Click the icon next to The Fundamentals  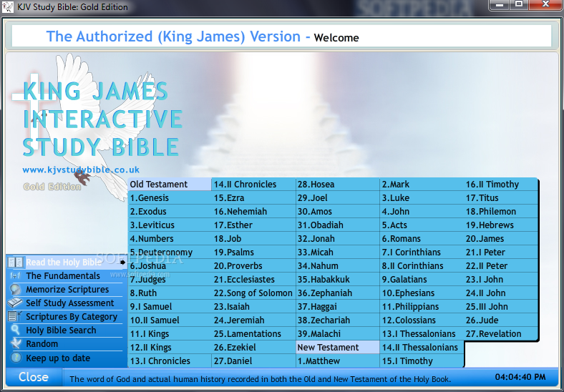pos(16,276)
